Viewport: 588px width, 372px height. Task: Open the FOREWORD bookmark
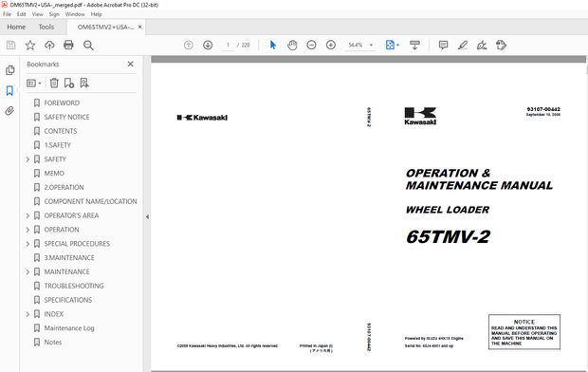[62, 102]
